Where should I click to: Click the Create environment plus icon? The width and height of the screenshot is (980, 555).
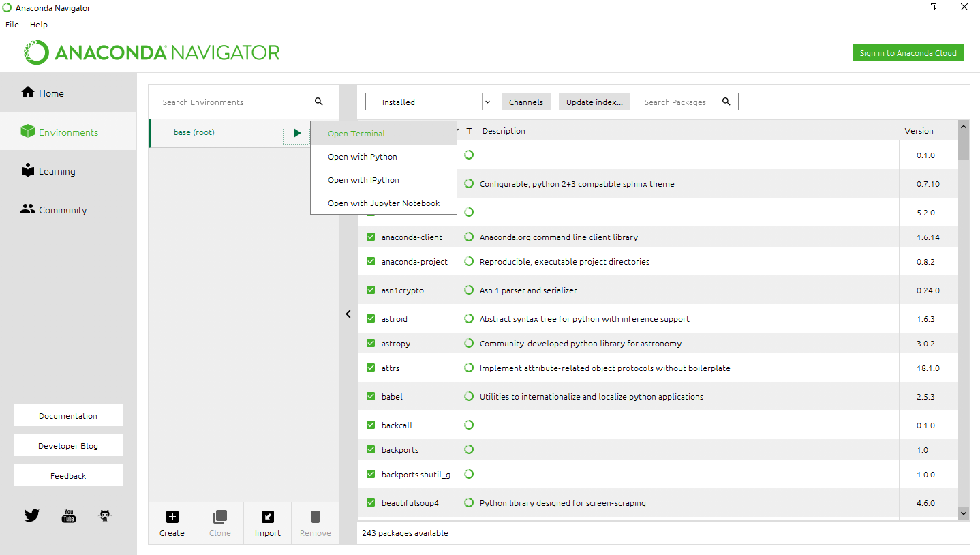tap(172, 517)
